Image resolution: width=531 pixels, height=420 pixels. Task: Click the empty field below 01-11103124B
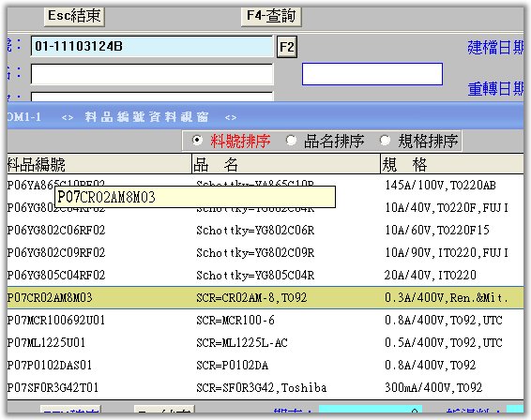coord(151,74)
